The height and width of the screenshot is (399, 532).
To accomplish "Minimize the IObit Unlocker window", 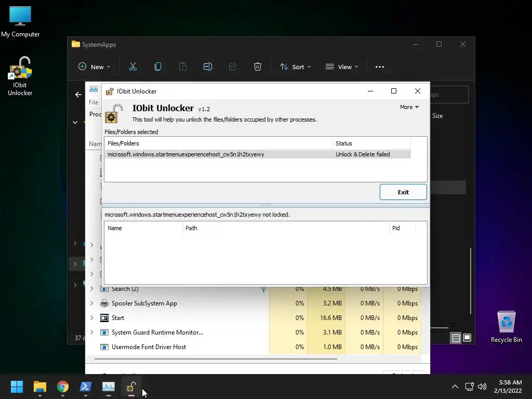I will (370, 91).
